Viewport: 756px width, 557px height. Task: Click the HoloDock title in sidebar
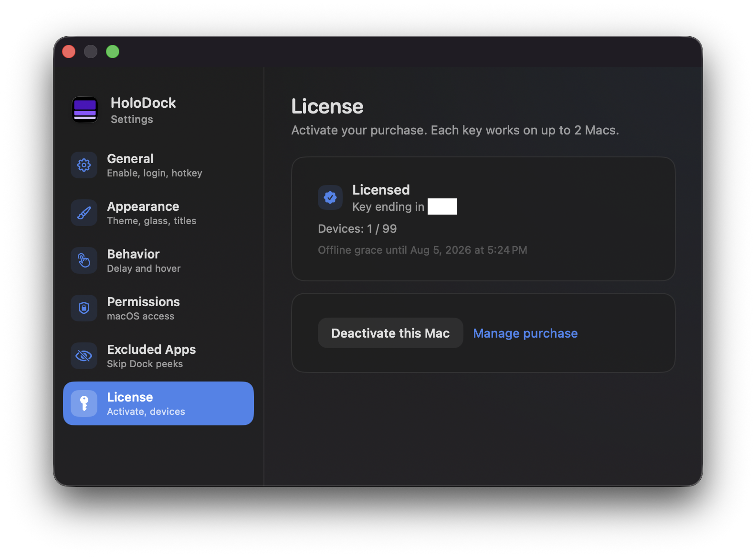tap(143, 103)
